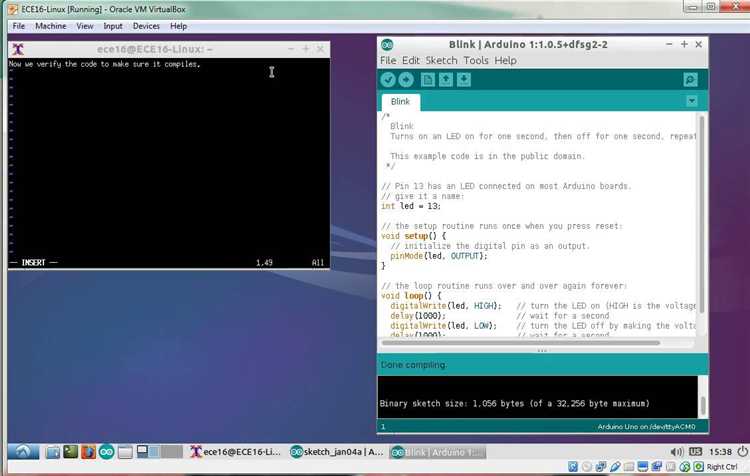
Task: Click the 15:38 clock in the tray
Action: (720, 452)
